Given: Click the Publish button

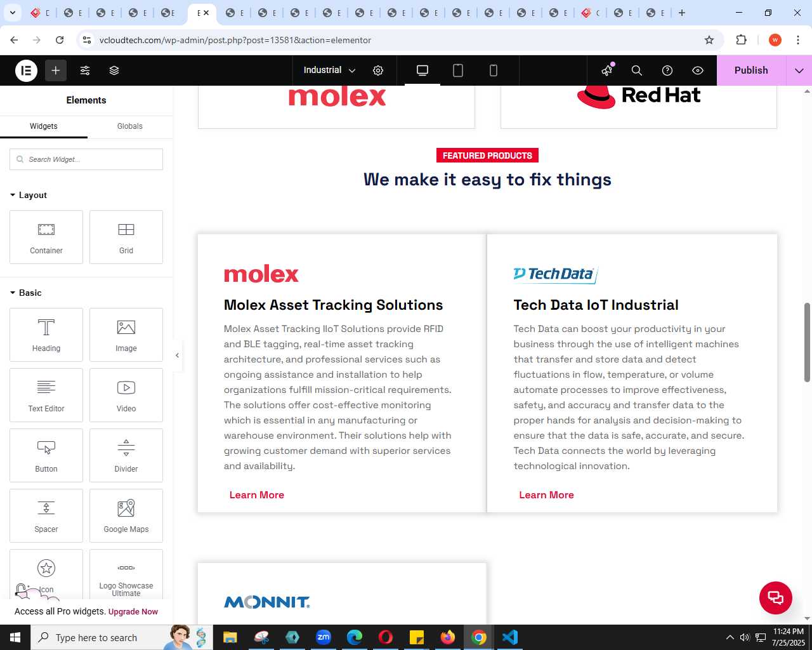Looking at the screenshot, I should click(x=751, y=70).
